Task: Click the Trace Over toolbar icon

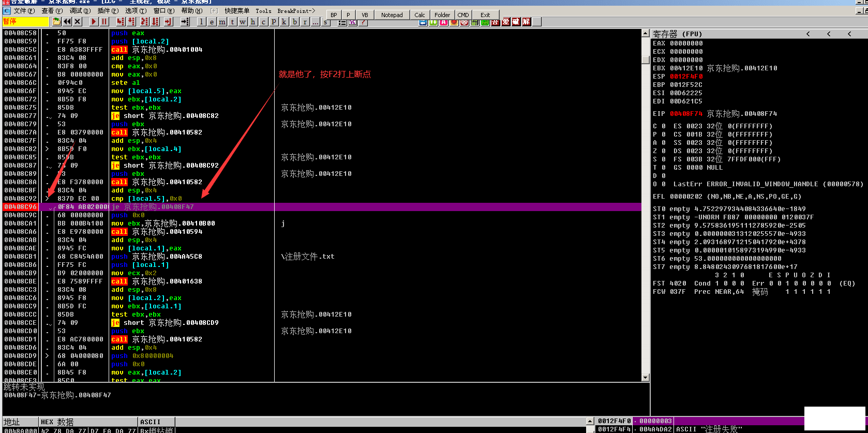Action: tap(156, 22)
